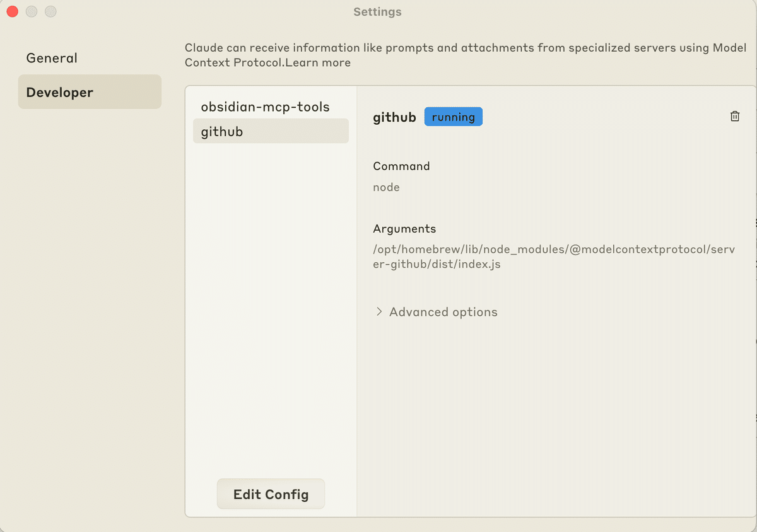Open the Learn more link about Model Context Protocol
The height and width of the screenshot is (532, 757).
(319, 62)
